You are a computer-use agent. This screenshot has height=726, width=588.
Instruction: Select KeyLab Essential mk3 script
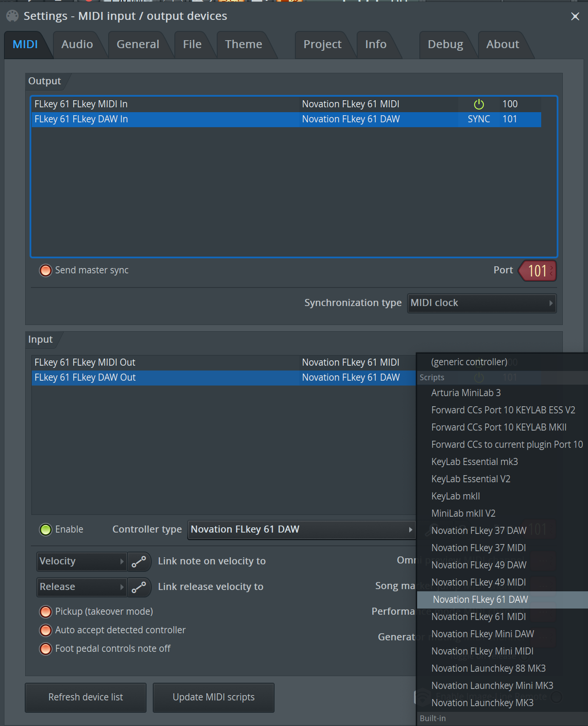[x=502, y=462]
